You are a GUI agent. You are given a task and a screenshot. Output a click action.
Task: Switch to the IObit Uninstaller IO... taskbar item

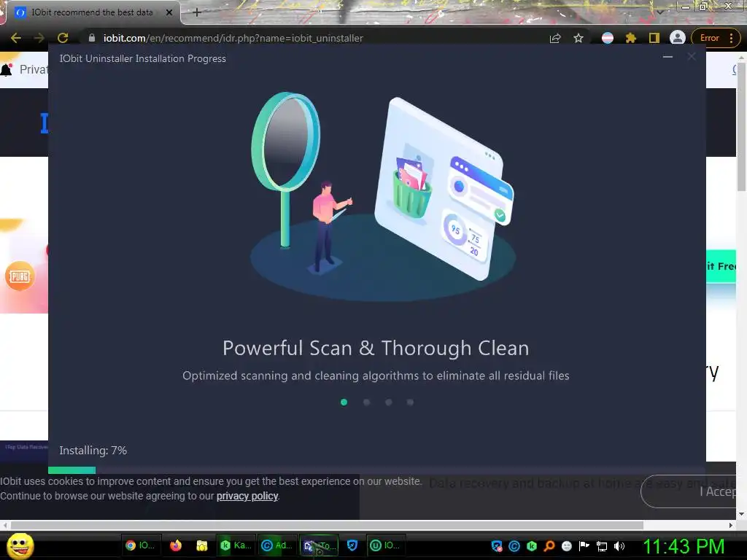click(x=385, y=545)
